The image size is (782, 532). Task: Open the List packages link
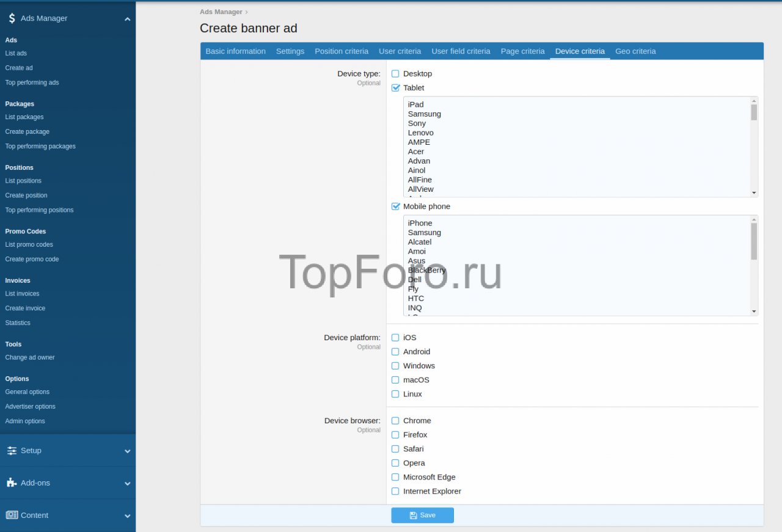pyautogui.click(x=24, y=117)
